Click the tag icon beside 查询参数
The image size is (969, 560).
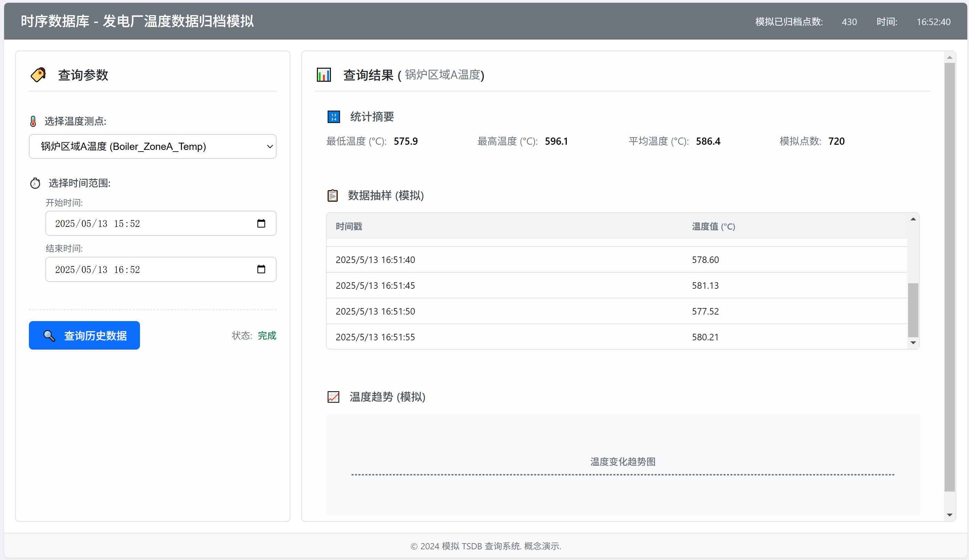coord(38,75)
